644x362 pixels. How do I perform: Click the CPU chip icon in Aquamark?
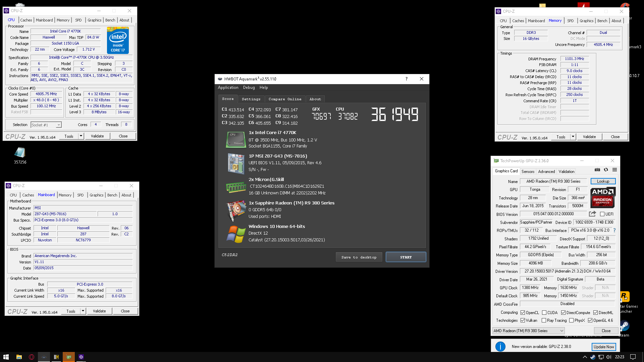tap(236, 140)
